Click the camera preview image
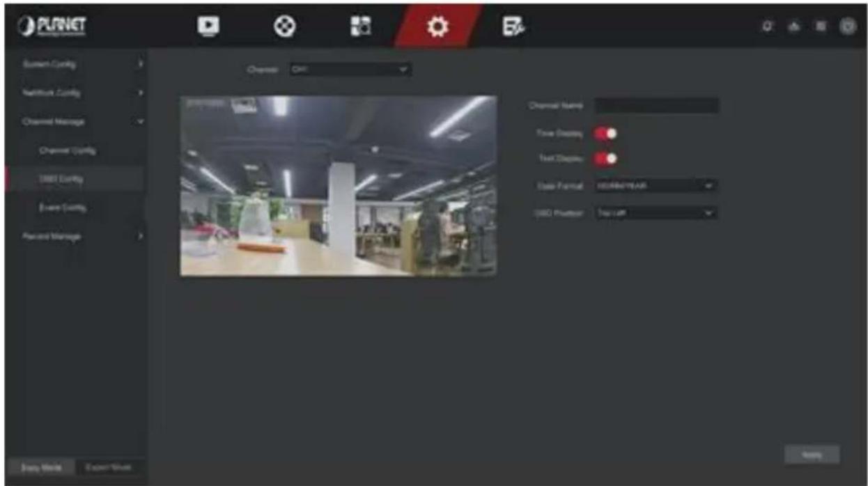 pos(339,186)
